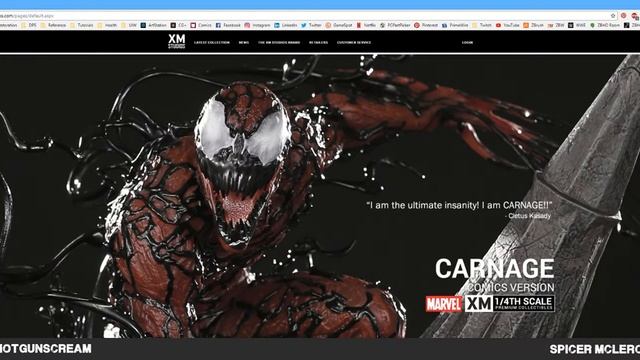
Task: Open the Tutorials bookmarks folder
Action: point(82,25)
